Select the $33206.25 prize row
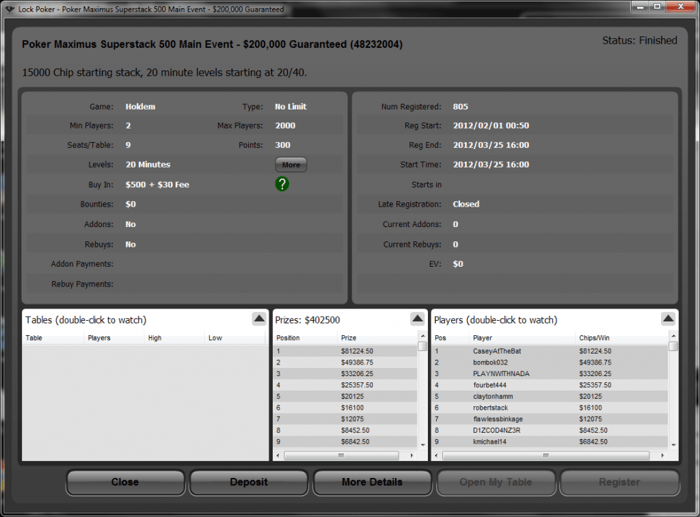Screen dimensions: 700x517 (346, 374)
